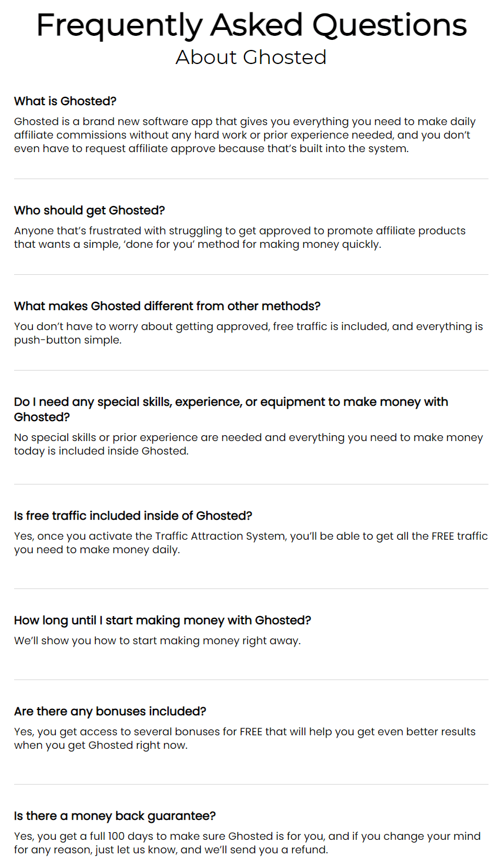Click the divider above the bonuses question
The image size is (502, 868).
click(251, 679)
